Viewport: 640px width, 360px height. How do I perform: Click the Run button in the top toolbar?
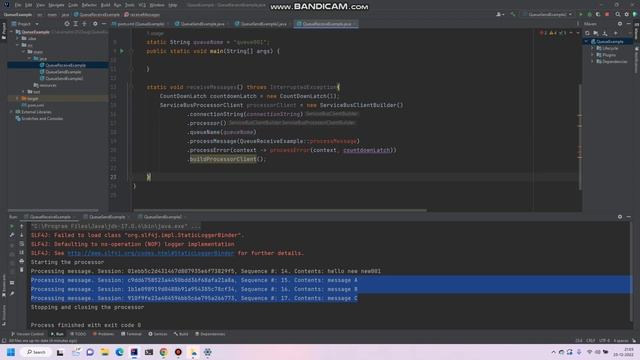[580, 14]
